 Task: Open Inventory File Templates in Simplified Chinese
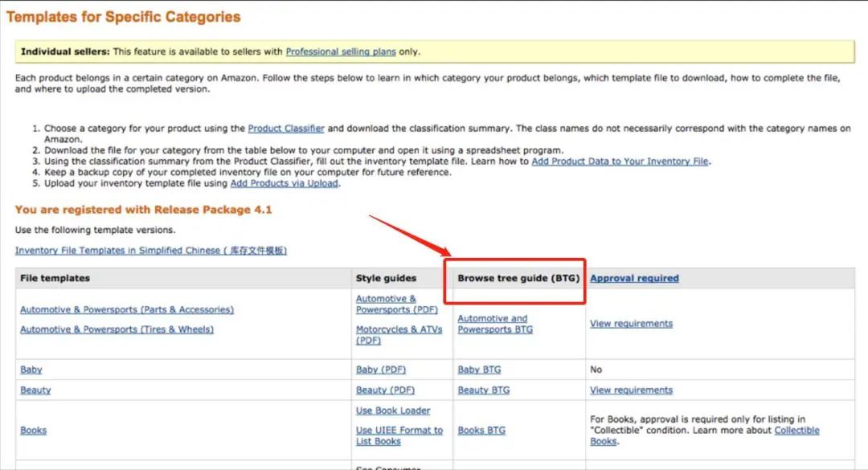(150, 251)
